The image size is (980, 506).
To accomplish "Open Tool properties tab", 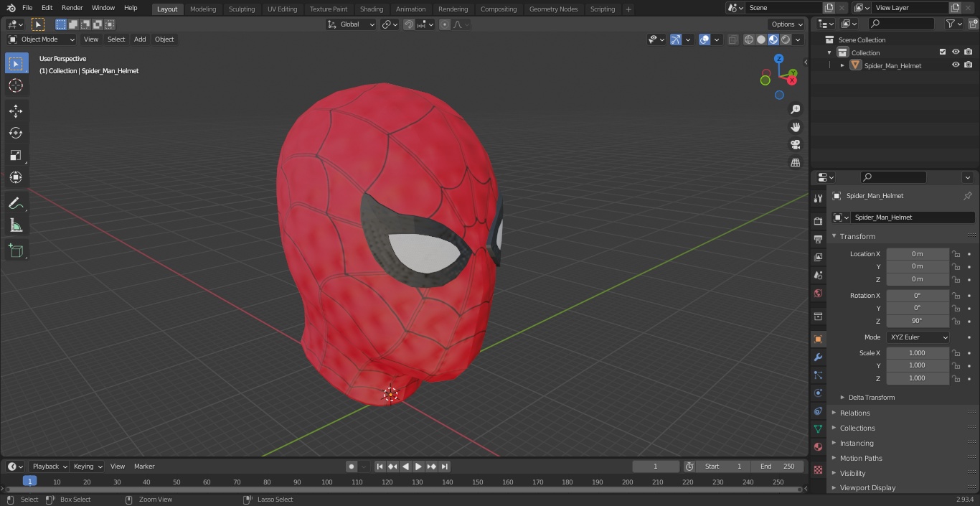I will coord(818,198).
